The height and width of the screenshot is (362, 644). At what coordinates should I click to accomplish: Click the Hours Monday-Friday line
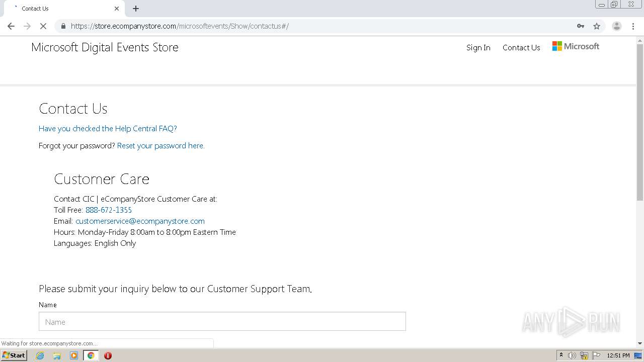[x=145, y=232]
